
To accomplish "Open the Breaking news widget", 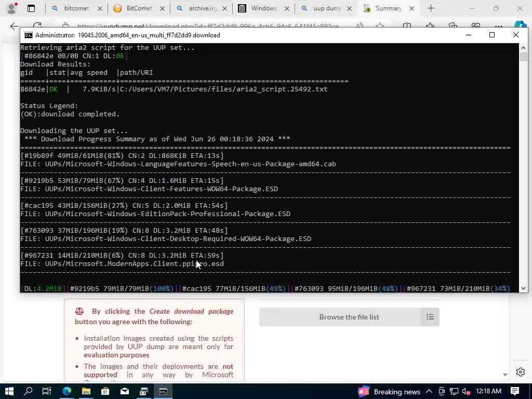I will coord(389,392).
